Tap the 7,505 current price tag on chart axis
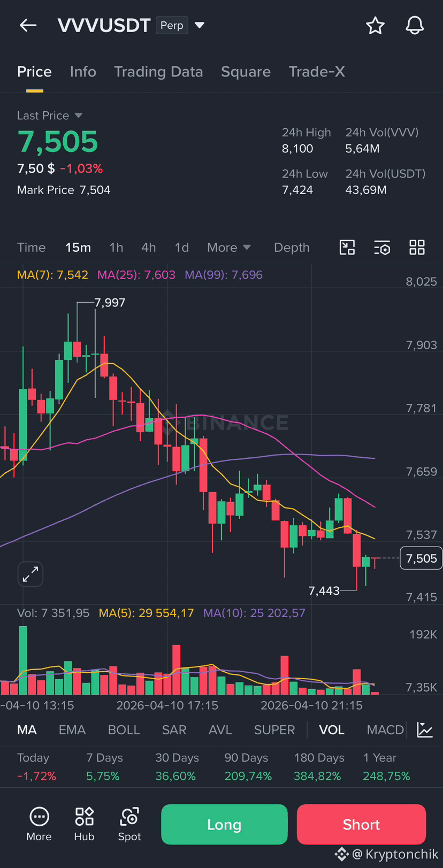The width and height of the screenshot is (443, 868). pos(421,558)
